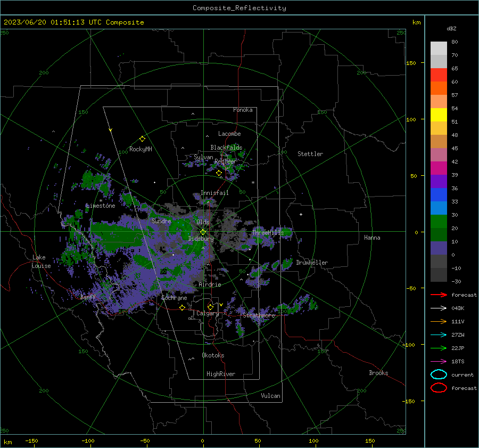Click the Cochrane city label
479x448 pixels.
(174, 298)
